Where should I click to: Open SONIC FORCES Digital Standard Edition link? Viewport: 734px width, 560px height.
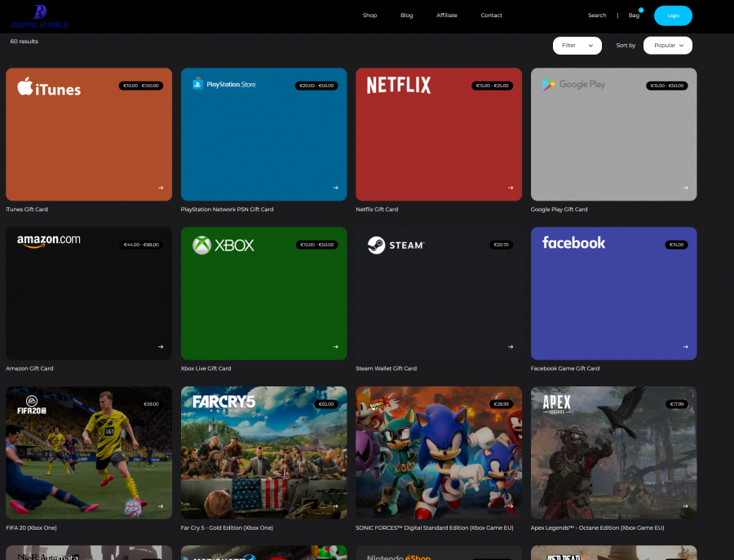tap(435, 527)
